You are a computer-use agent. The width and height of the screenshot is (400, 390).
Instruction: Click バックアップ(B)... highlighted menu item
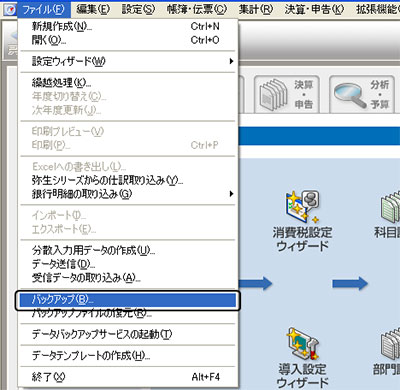[x=128, y=300]
